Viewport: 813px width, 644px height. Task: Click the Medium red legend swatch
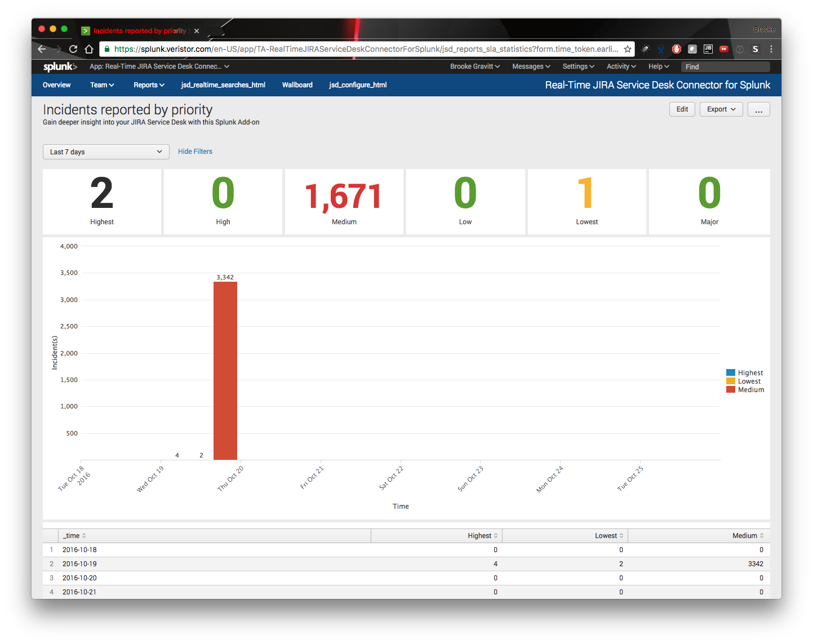(x=731, y=389)
